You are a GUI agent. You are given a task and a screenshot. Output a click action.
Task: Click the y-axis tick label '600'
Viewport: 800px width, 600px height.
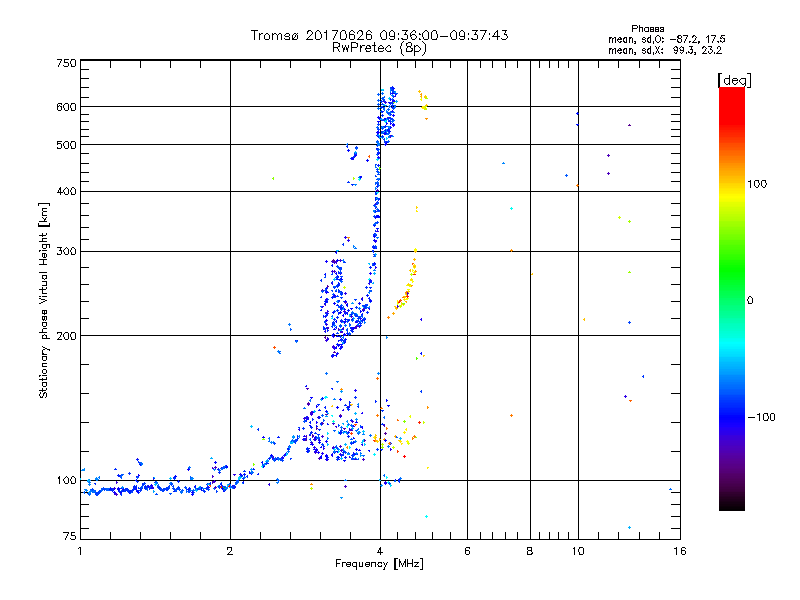[67, 107]
